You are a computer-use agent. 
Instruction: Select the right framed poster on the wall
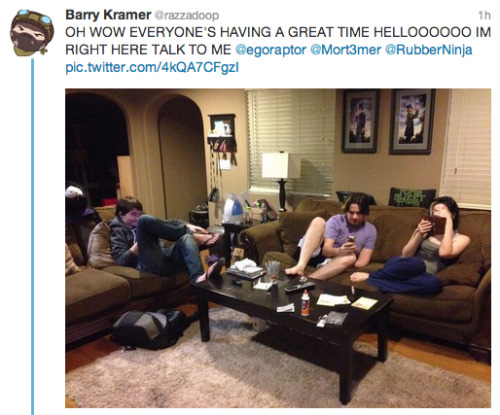point(412,121)
